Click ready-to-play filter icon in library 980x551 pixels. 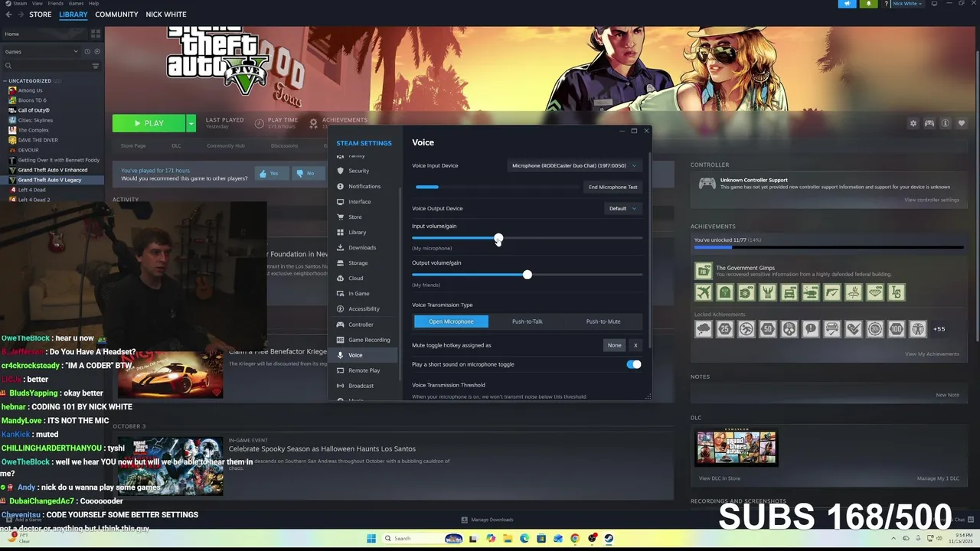[96, 51]
